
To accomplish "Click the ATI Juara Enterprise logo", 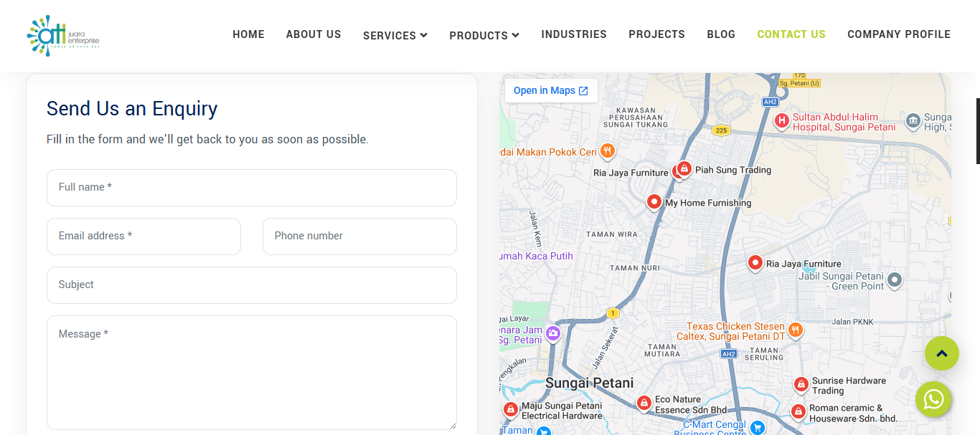I will pyautogui.click(x=63, y=36).
